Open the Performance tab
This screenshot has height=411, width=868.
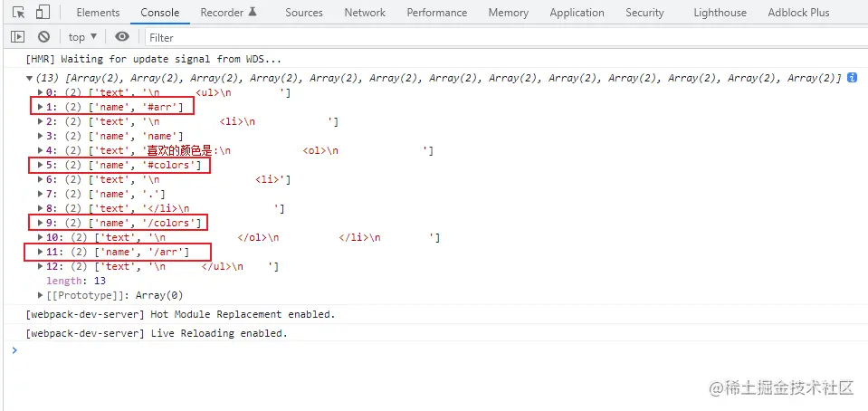pyautogui.click(x=437, y=12)
